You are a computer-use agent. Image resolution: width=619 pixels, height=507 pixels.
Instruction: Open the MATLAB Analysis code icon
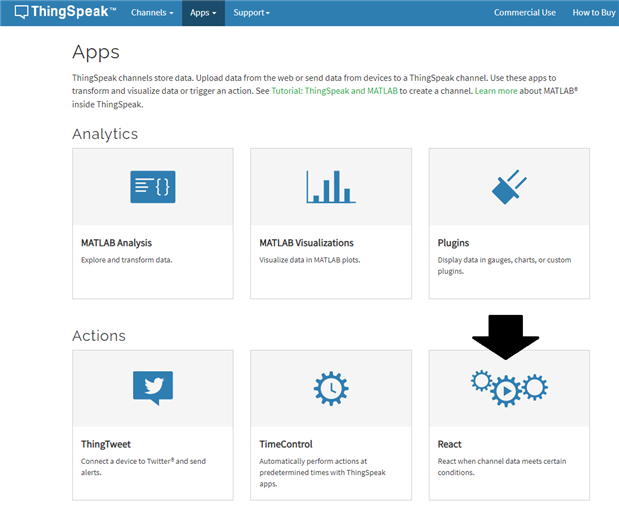point(153,187)
